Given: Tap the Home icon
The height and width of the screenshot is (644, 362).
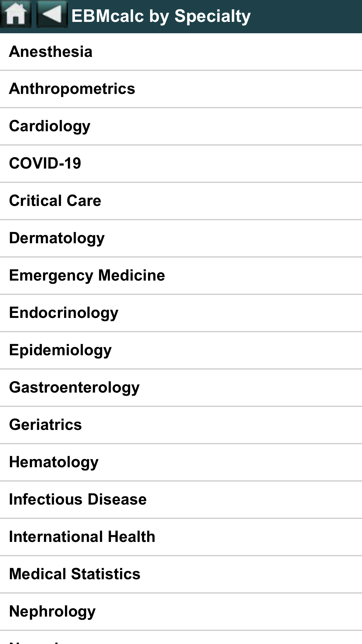Looking at the screenshot, I should point(16,15).
